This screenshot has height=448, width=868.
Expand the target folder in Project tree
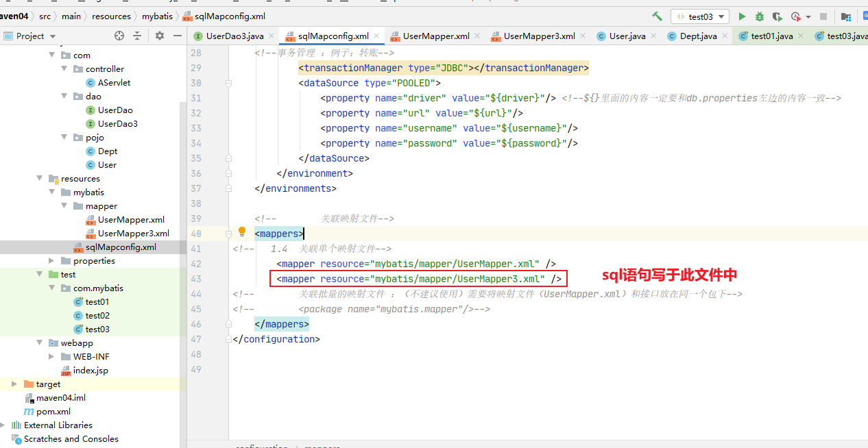(x=13, y=384)
